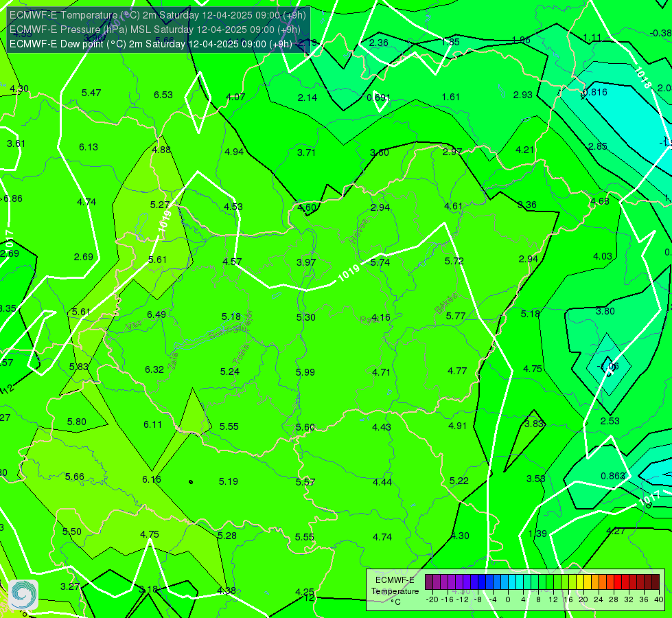This screenshot has height=618, width=672.
Task: Click the dew point value 4.91
Action: point(457,426)
